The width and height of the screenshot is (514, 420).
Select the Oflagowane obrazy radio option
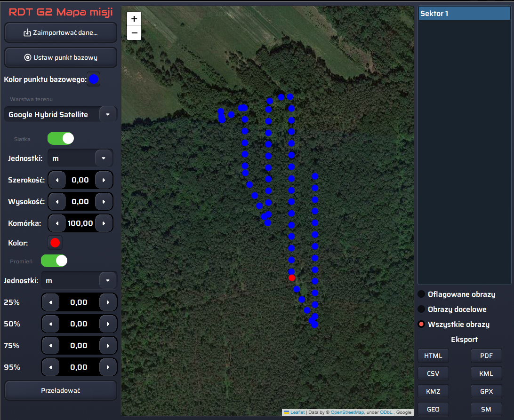421,294
